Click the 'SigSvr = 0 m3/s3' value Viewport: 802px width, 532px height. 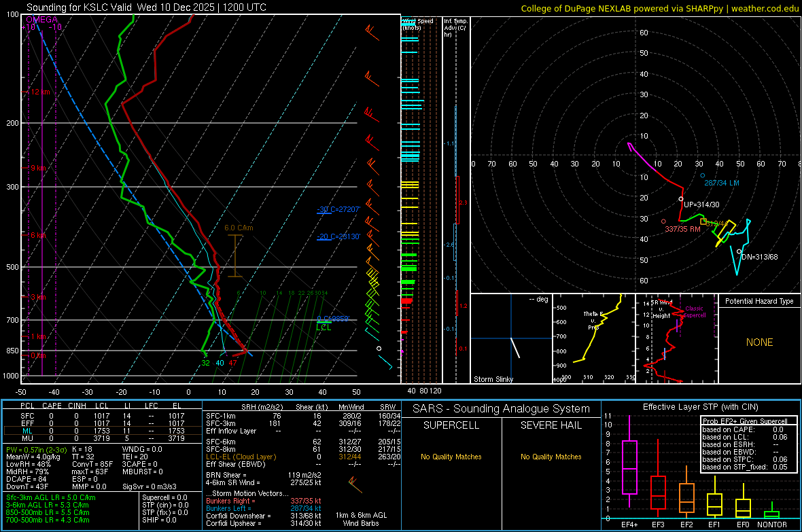click(x=150, y=486)
